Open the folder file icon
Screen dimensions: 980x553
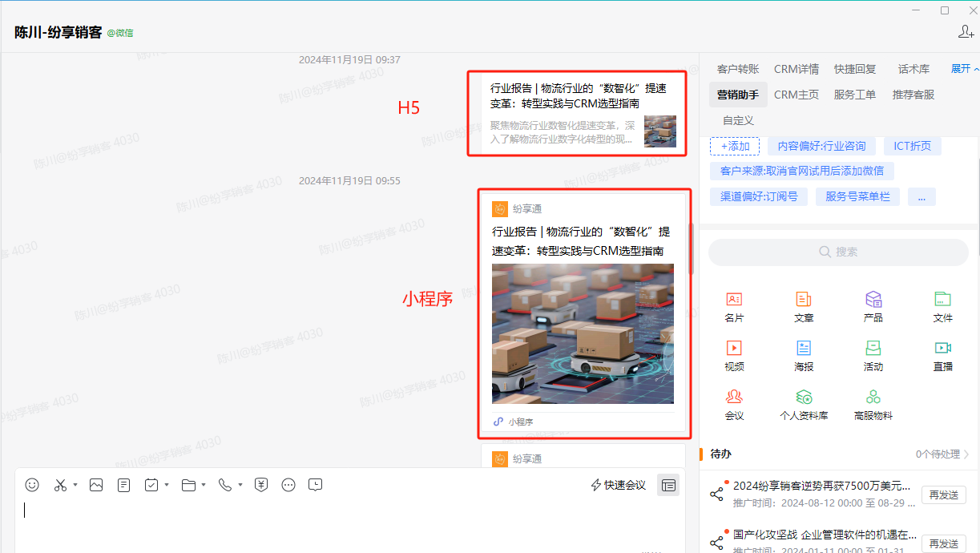188,485
